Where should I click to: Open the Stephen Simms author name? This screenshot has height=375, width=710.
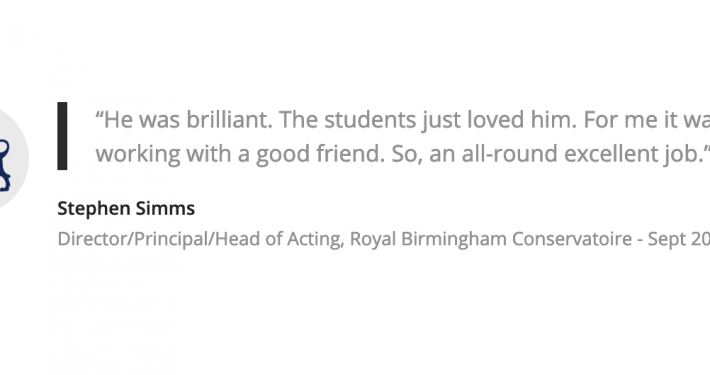point(126,209)
